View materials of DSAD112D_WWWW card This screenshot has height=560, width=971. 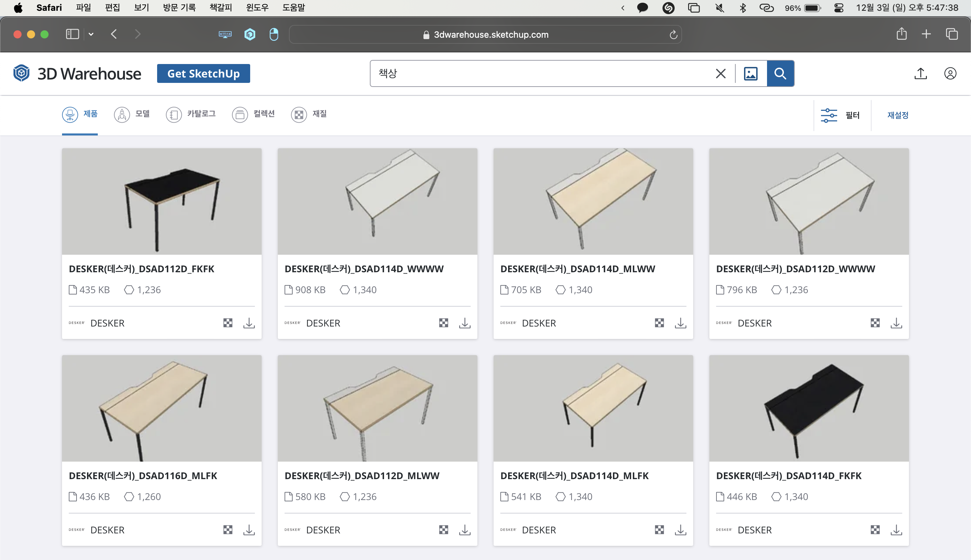coord(875,323)
